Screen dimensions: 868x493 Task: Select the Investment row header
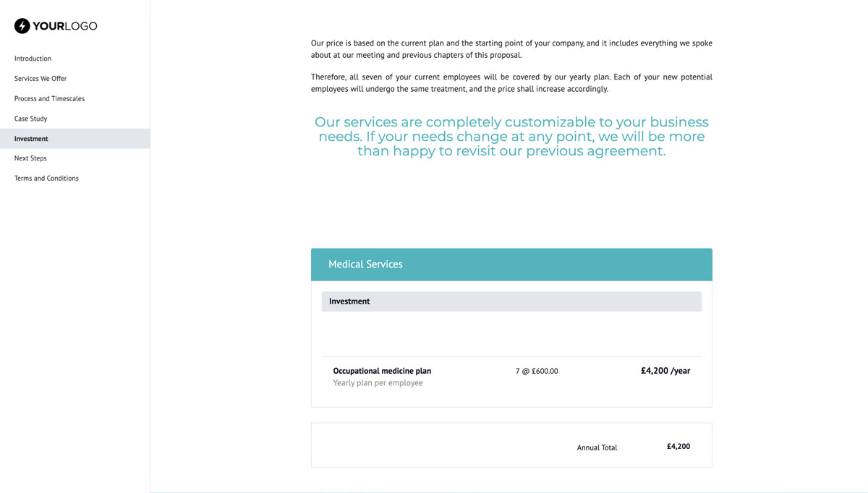[349, 301]
